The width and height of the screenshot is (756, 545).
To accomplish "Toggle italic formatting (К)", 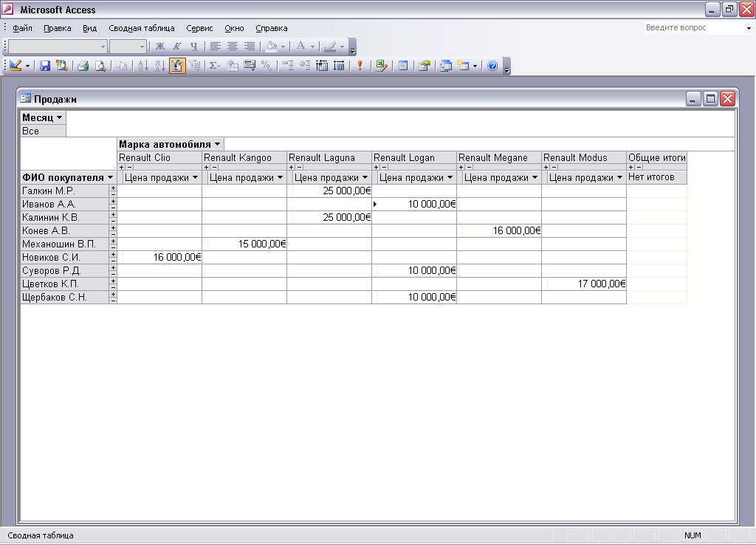I will click(x=177, y=47).
